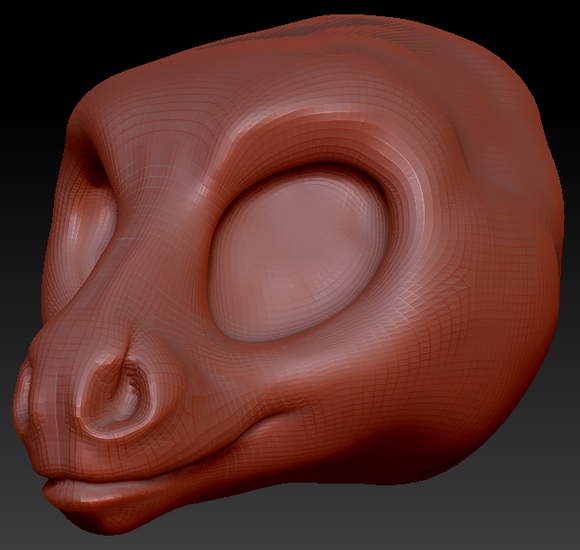The image size is (580, 550).
Task: Click the large eye socket on the sculpted head
Action: tap(299, 252)
